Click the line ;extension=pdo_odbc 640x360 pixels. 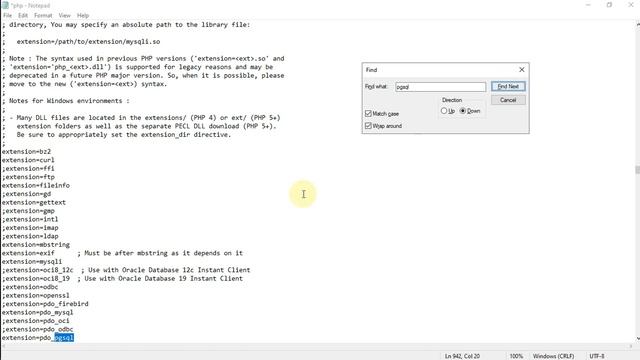coord(38,329)
